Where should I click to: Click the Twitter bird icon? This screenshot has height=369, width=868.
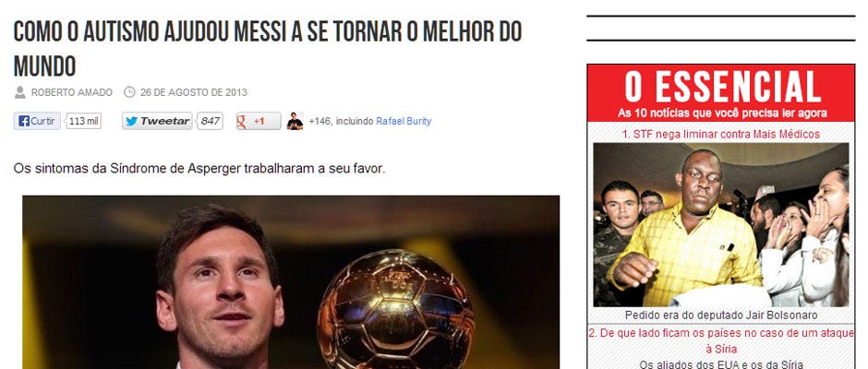click(x=131, y=121)
